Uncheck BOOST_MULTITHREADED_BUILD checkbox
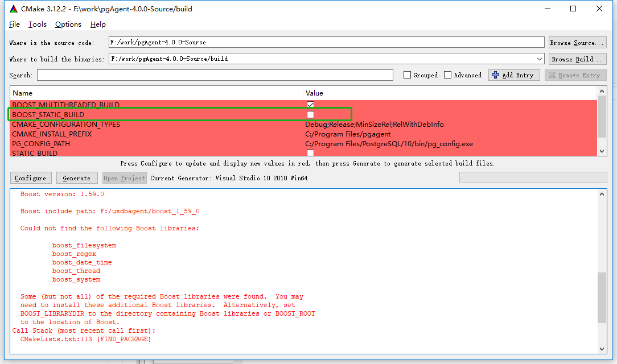 pyautogui.click(x=310, y=105)
